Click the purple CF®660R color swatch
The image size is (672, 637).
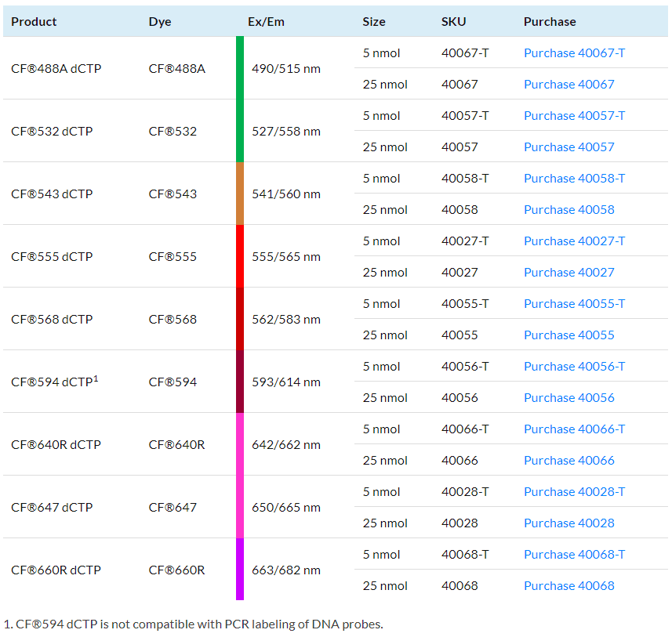click(x=240, y=570)
